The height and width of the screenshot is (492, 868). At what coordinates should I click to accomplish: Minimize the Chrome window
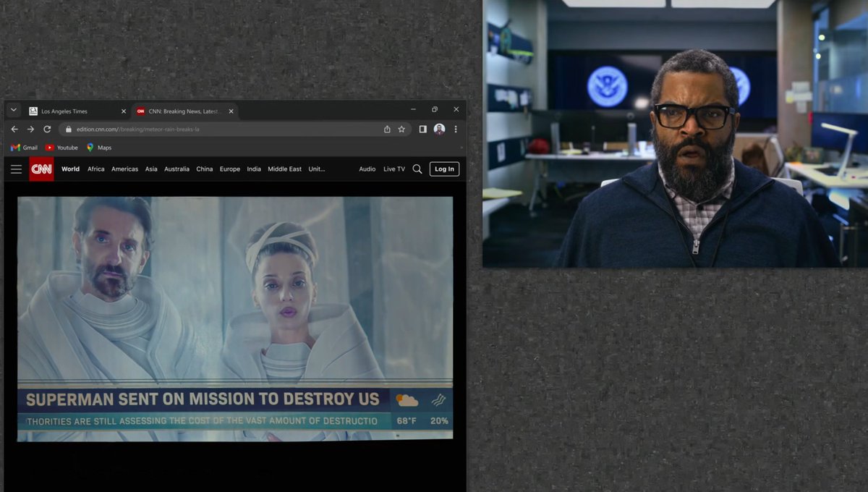(413, 110)
